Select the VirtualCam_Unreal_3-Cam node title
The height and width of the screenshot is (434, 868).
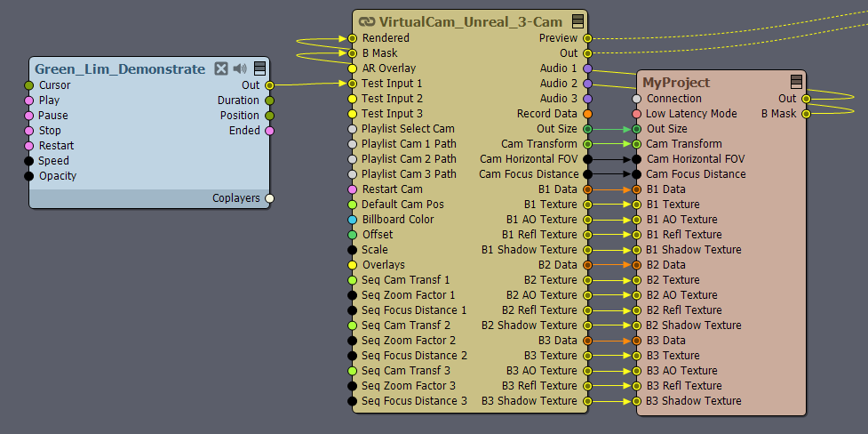click(471, 22)
